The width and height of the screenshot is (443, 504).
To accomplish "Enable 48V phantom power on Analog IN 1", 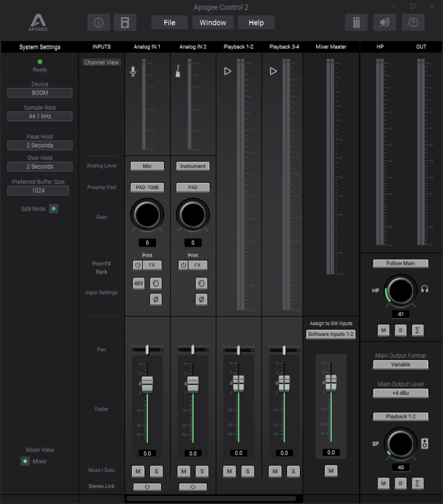I will (x=139, y=283).
